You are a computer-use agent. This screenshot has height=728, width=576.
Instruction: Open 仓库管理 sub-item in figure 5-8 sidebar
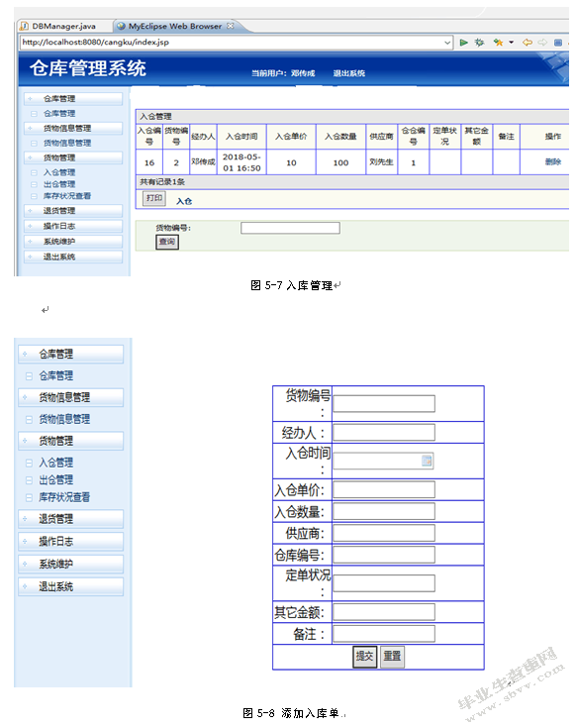pos(55,375)
